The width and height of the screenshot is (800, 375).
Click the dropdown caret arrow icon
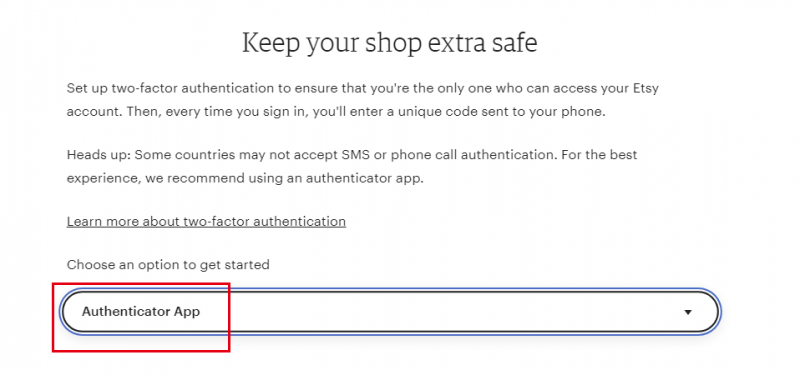[688, 312]
